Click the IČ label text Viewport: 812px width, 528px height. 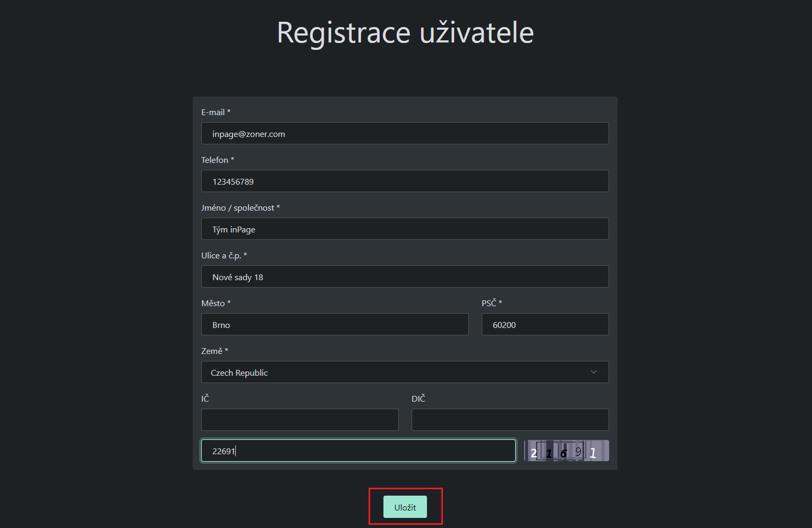pos(205,399)
